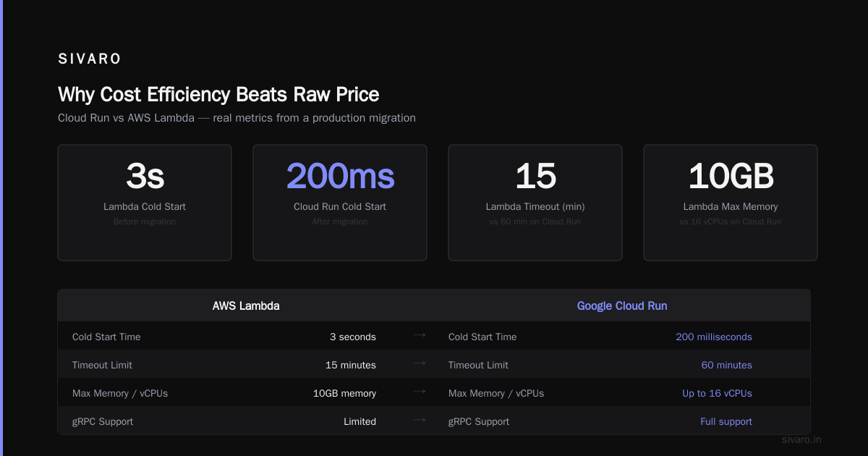Click the Up to 16 vCPUs value
Screen dimensions: 868x456
[x=717, y=393]
